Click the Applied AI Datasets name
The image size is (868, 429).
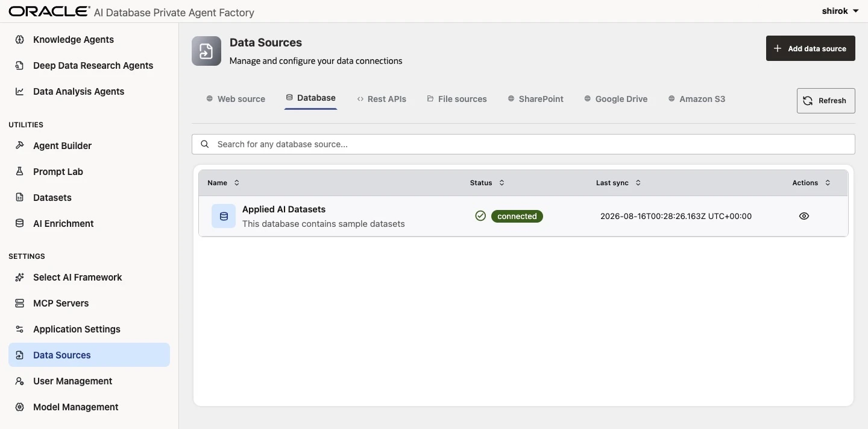[x=284, y=209]
